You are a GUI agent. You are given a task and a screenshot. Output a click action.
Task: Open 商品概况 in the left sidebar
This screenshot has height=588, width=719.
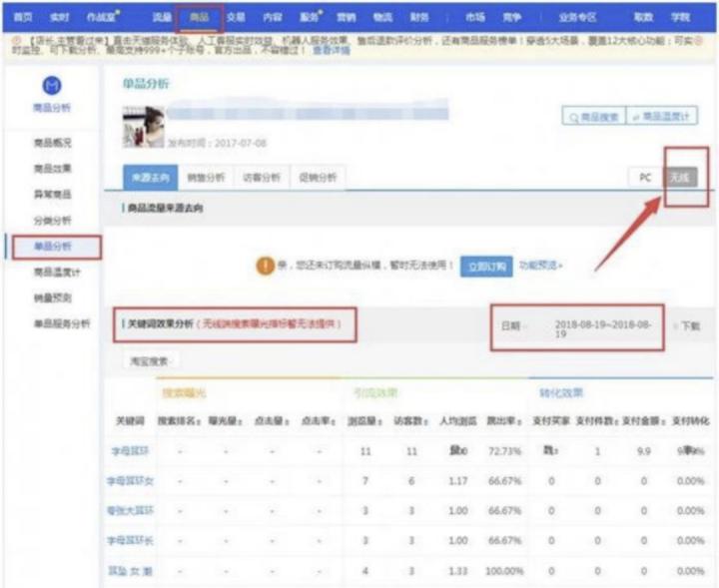[53, 143]
